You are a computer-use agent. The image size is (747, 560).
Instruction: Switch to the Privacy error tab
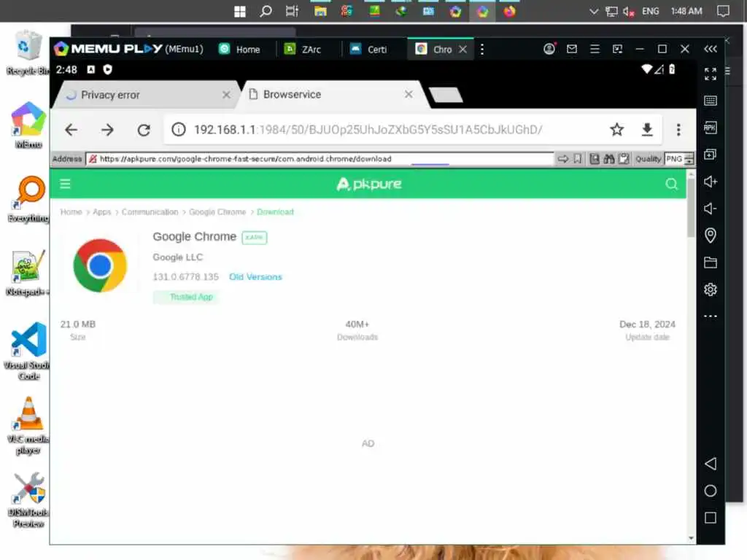(143, 95)
